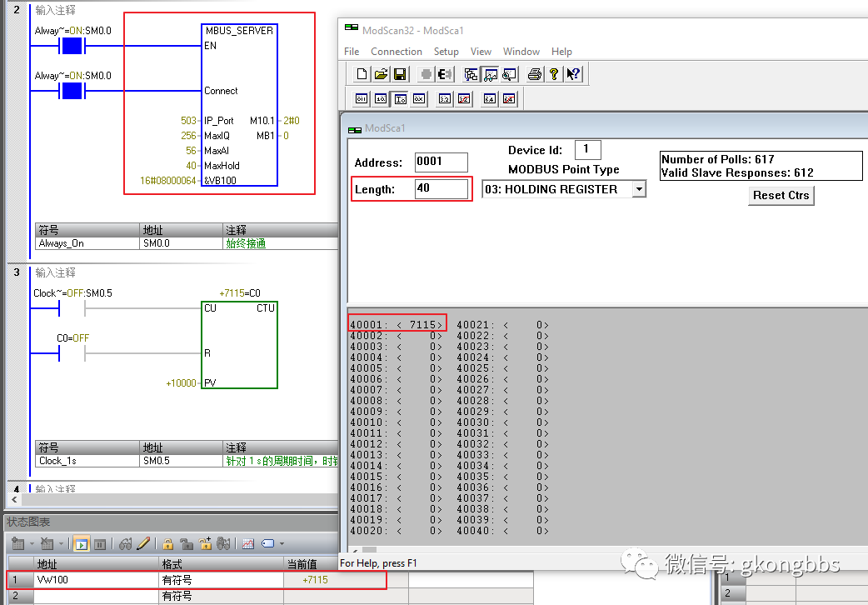Image resolution: width=868 pixels, height=605 pixels.
Task: Click the write-all pencil icon
Action: click(x=142, y=544)
